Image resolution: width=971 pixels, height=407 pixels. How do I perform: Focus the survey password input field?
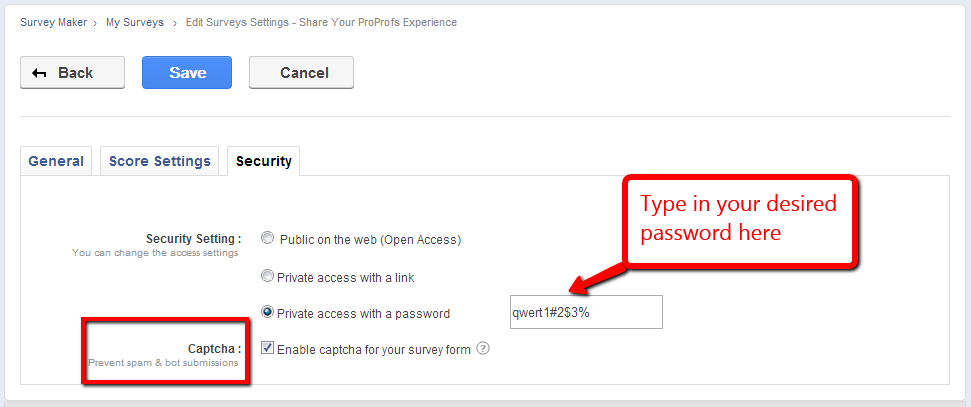click(586, 312)
